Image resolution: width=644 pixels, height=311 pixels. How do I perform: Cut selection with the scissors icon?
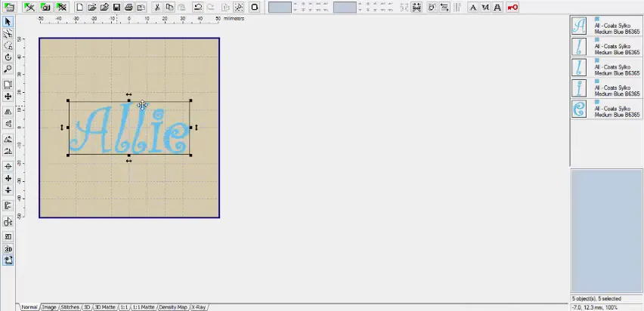[x=157, y=7]
